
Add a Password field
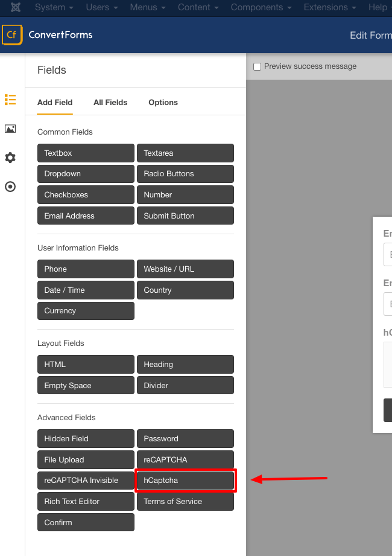click(x=186, y=439)
